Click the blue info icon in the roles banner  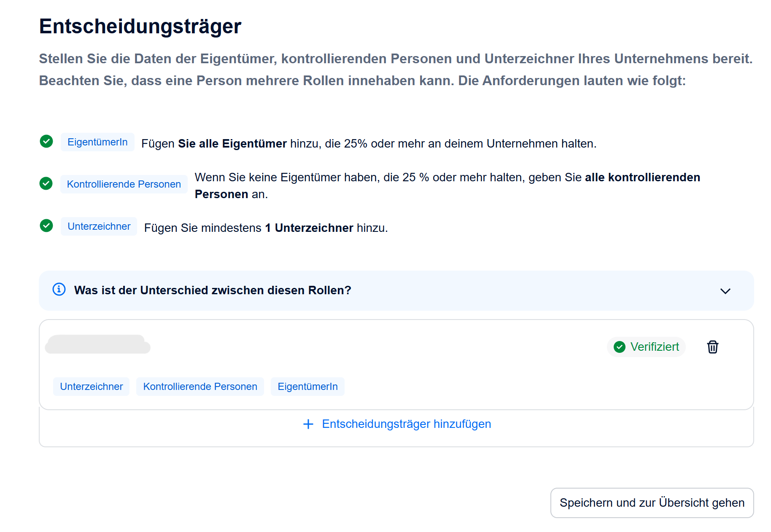coord(59,290)
